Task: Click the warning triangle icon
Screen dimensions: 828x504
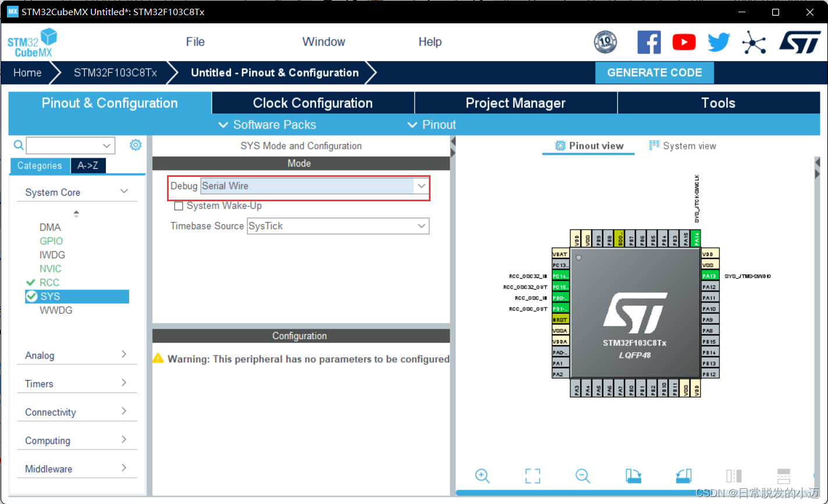Action: (158, 359)
